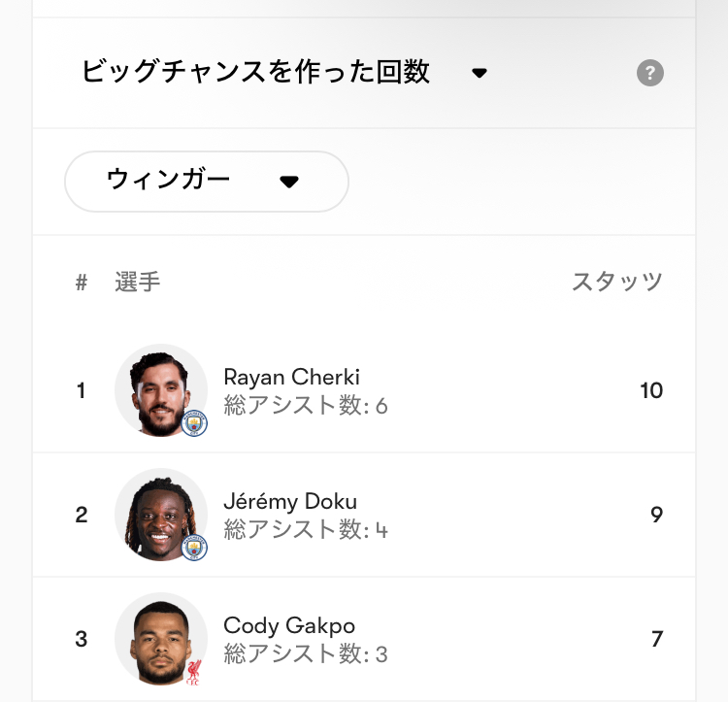The height and width of the screenshot is (702, 728).
Task: Click Cody Gakpo's 総アシスト数 line
Action: 306,653
